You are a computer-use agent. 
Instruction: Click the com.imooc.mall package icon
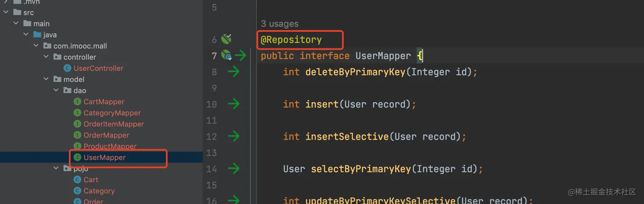(47, 46)
